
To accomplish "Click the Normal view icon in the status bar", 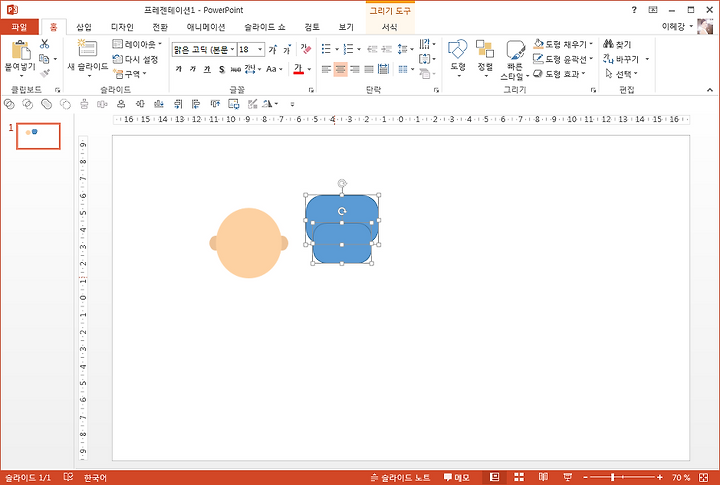I will point(495,478).
